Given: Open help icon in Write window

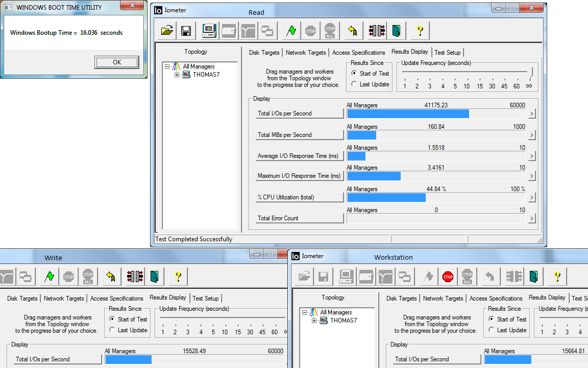Looking at the screenshot, I should pyautogui.click(x=178, y=277).
